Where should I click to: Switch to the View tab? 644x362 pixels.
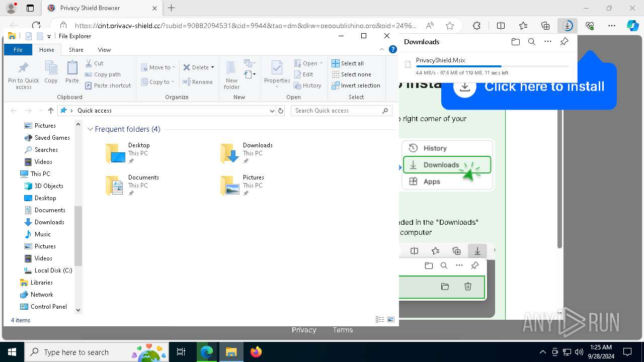(104, 50)
